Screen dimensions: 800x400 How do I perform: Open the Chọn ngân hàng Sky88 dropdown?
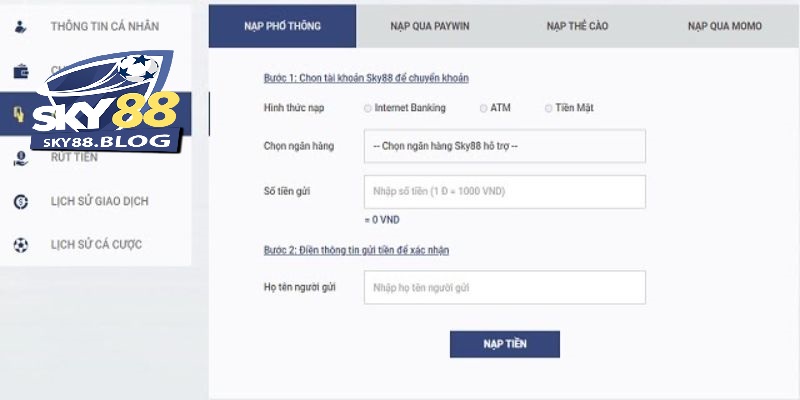pos(504,146)
